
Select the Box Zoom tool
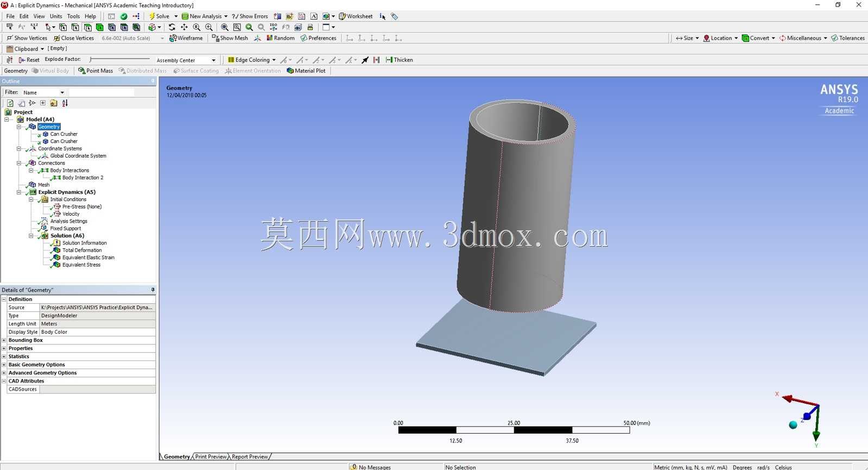click(209, 27)
